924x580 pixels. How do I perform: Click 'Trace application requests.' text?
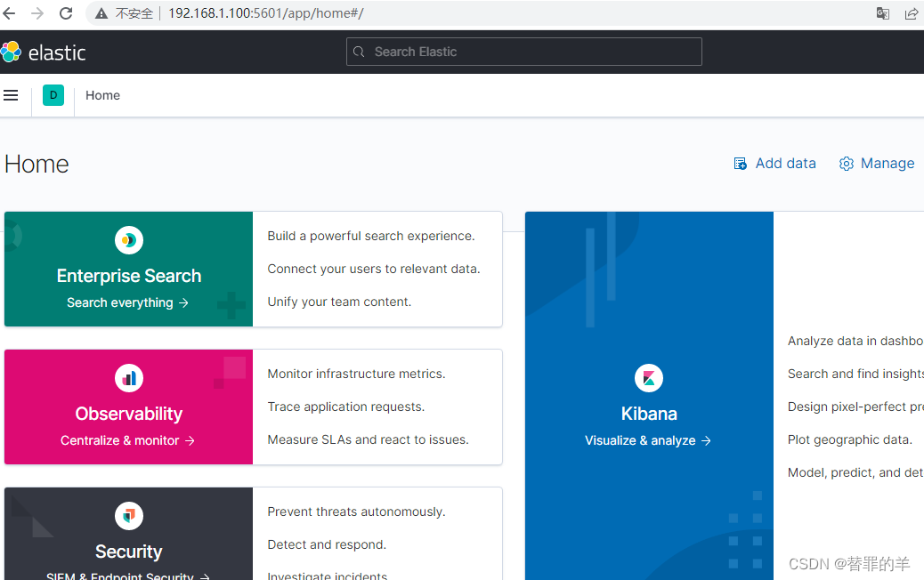346,407
